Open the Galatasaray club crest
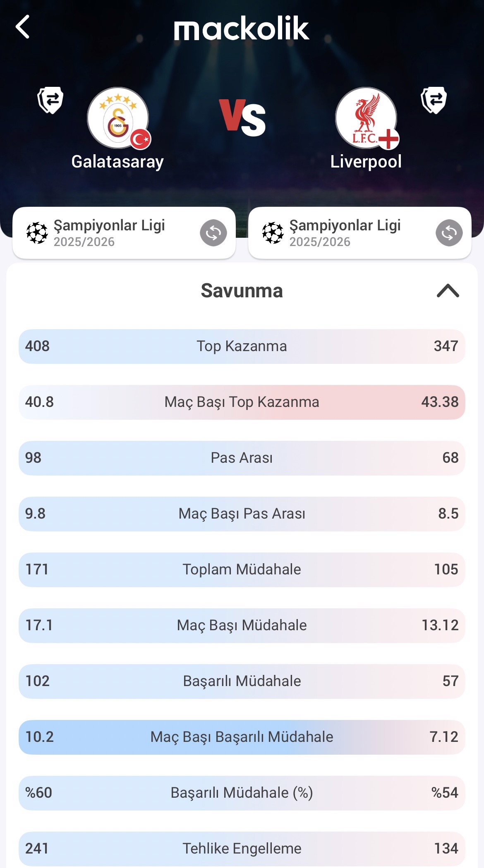Screen dimensions: 484x868 coord(118,118)
